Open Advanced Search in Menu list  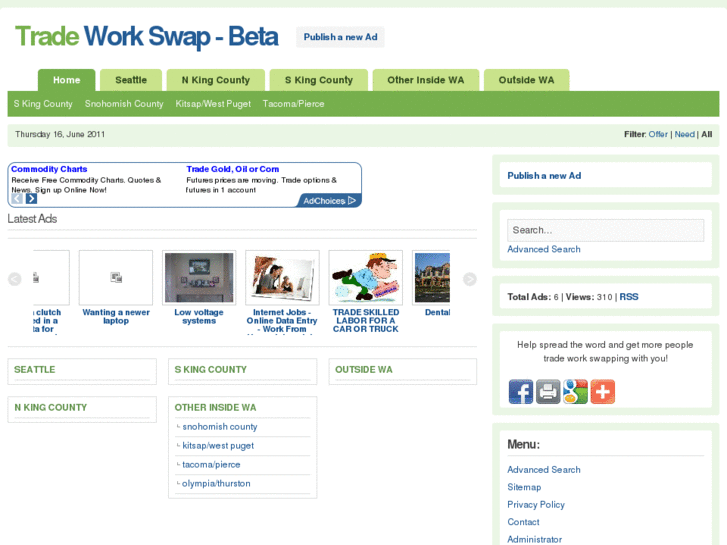543,469
